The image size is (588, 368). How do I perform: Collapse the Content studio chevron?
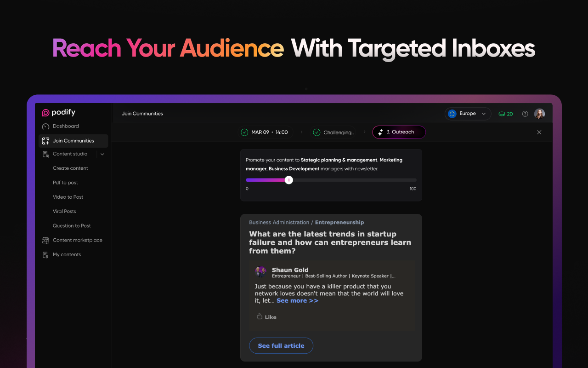coord(102,154)
